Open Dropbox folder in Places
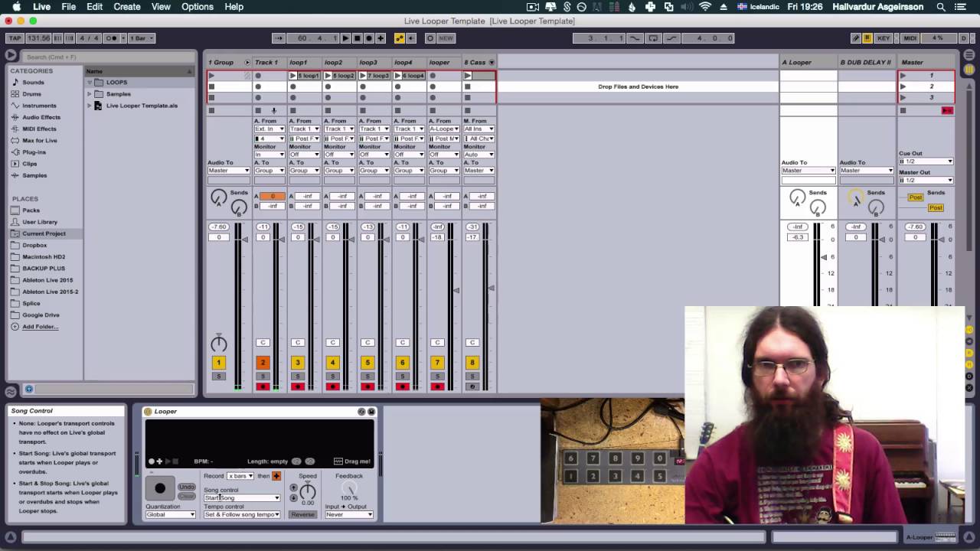 34,245
